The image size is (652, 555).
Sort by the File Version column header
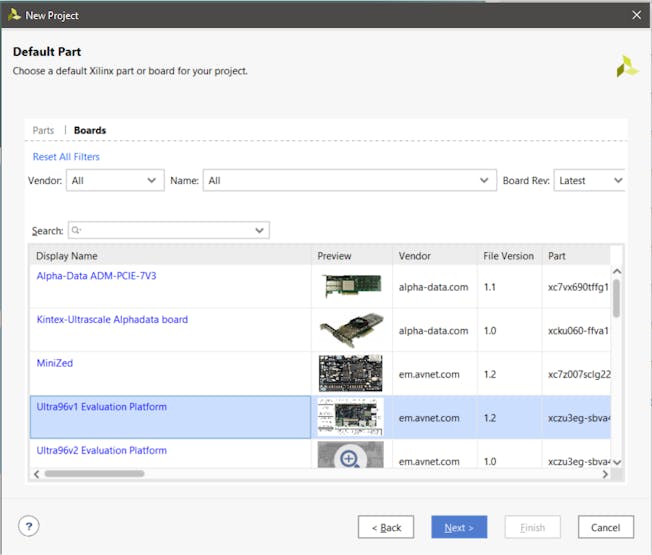(509, 256)
